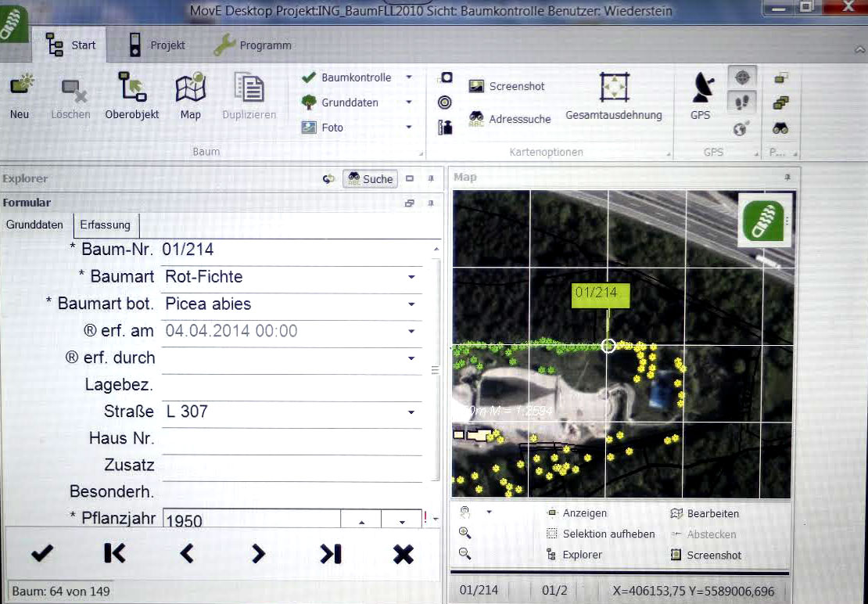
Task: Expand the Baumart dropdown
Action: click(411, 277)
